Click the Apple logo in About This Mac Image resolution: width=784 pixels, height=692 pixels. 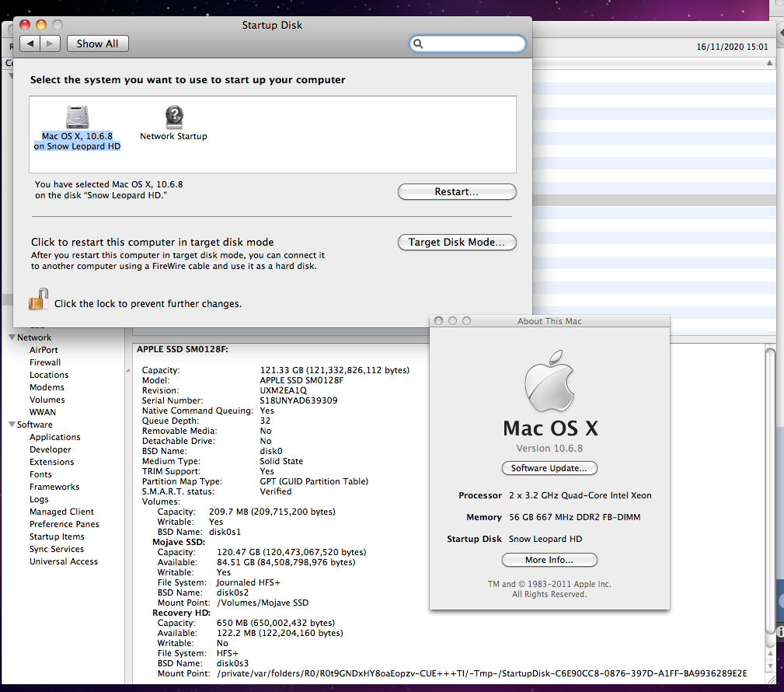[549, 381]
